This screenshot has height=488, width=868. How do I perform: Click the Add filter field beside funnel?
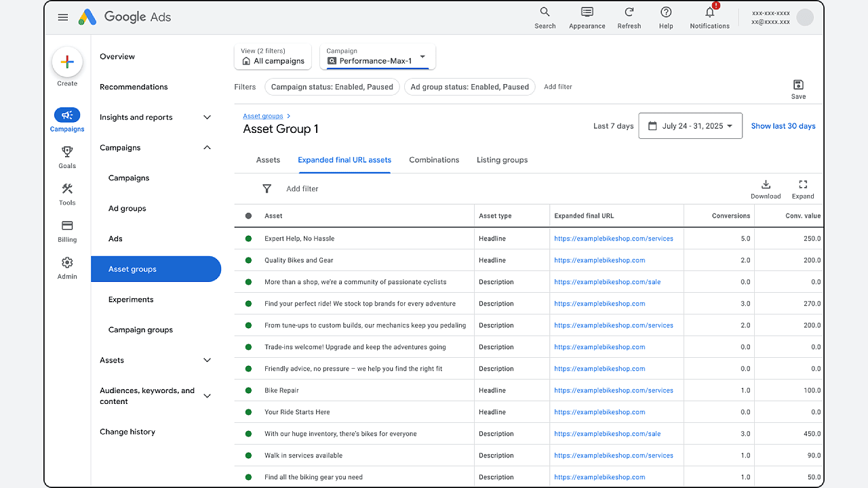click(x=302, y=189)
